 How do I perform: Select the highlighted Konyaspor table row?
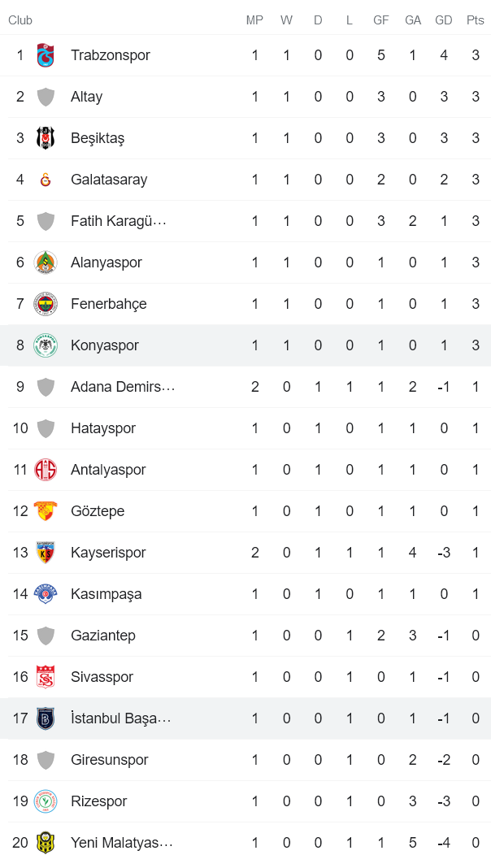coord(244,345)
